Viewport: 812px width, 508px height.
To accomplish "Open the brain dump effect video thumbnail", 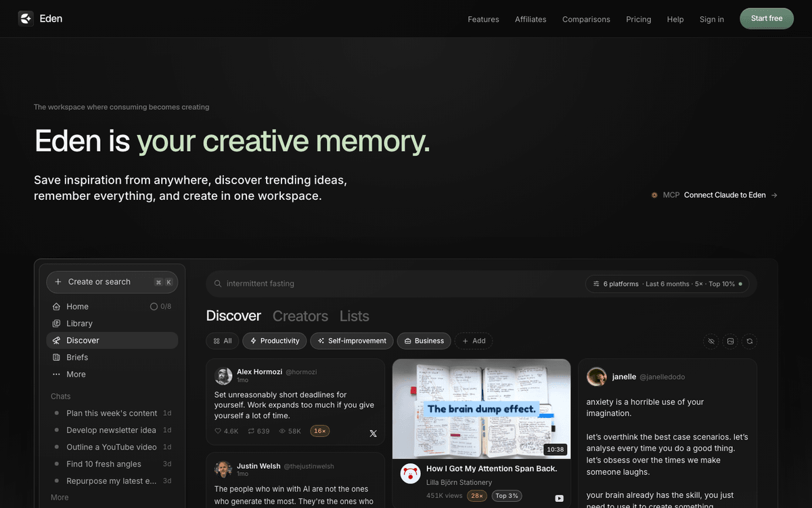I will coord(481,409).
